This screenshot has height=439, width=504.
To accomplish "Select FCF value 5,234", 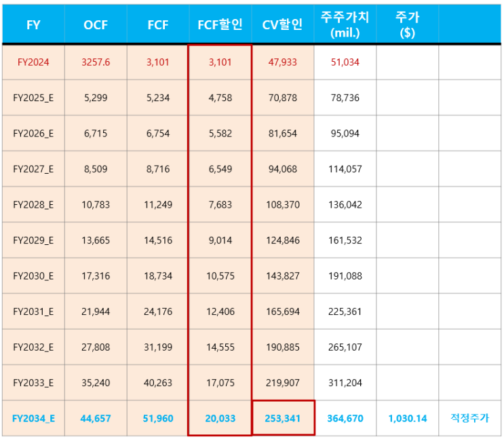I will [x=158, y=98].
